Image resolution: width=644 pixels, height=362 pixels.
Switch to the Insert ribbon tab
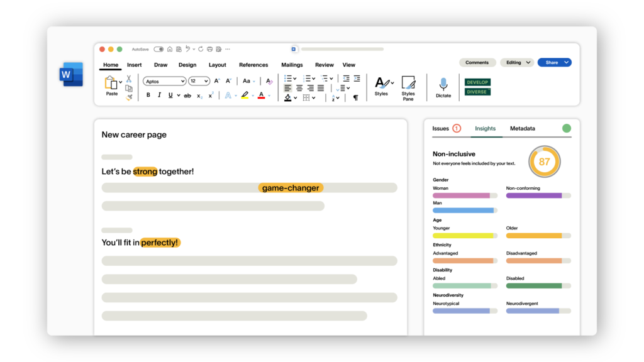[x=134, y=65]
